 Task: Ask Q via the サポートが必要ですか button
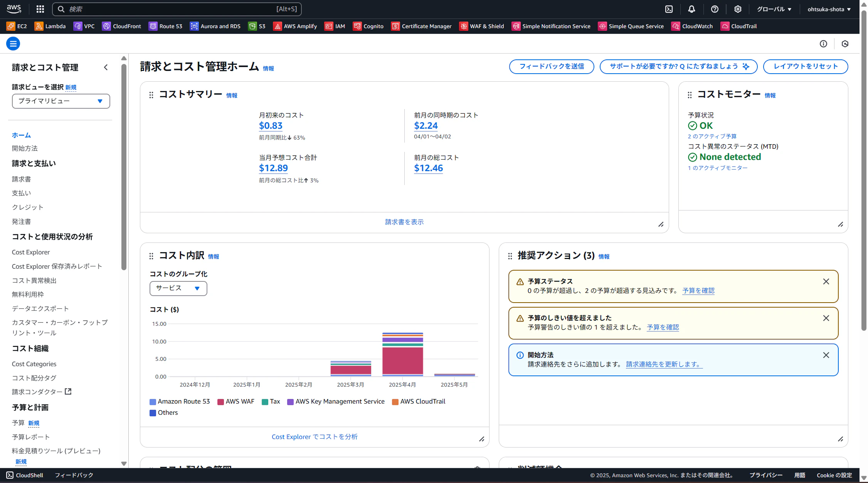[x=678, y=66]
